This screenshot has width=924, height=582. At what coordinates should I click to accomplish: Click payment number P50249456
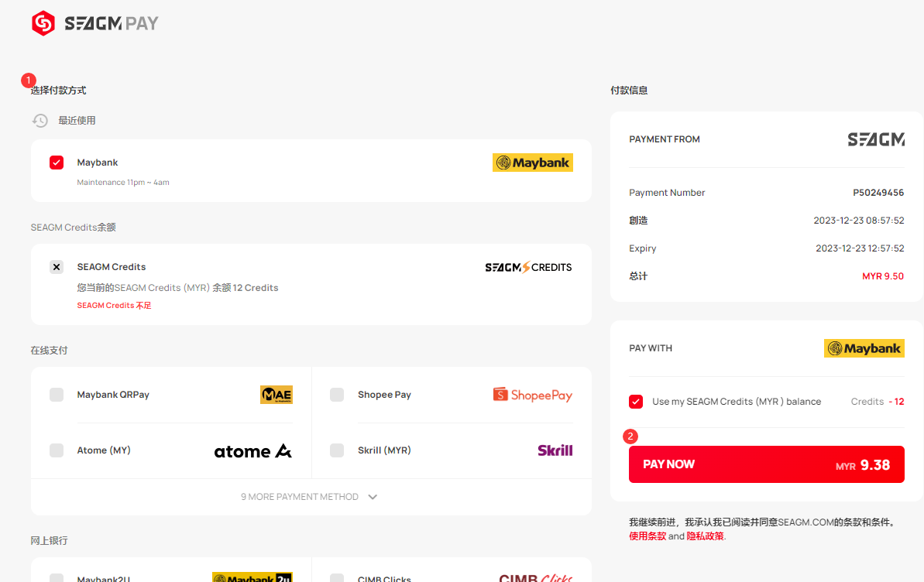[x=878, y=193]
